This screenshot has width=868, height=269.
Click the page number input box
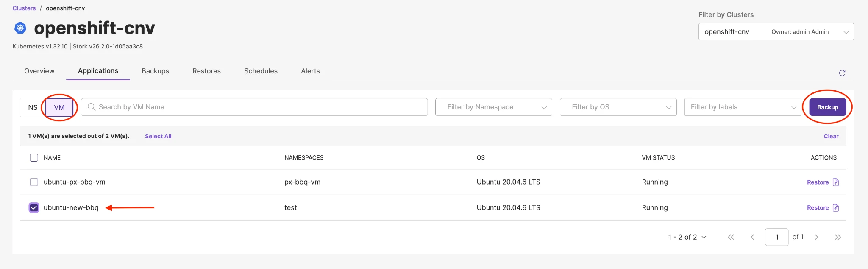click(x=776, y=237)
